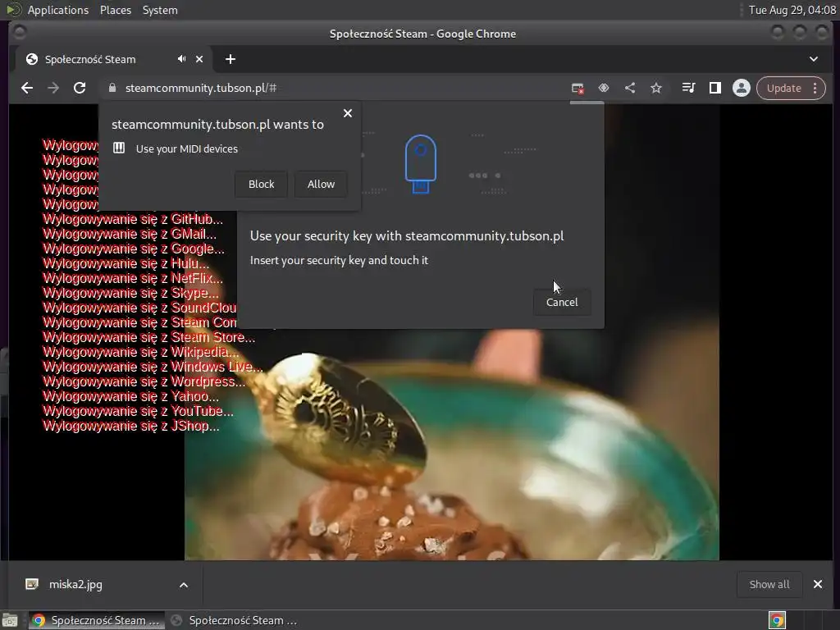Click the 'Wylogowywanie się z YouTube...' line
Image resolution: width=840 pixels, height=630 pixels.
click(138, 412)
